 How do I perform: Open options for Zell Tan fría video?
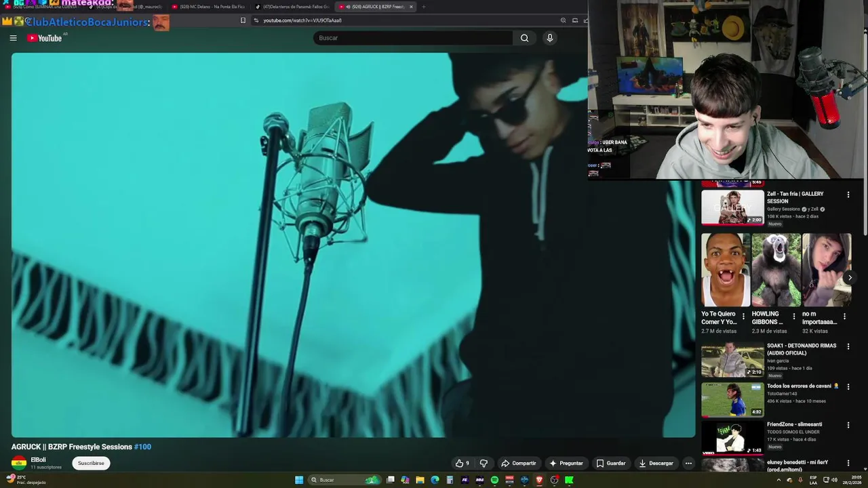pyautogui.click(x=848, y=195)
